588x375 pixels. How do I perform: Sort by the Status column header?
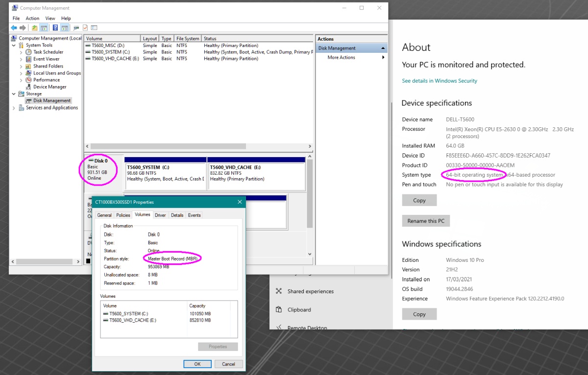click(257, 39)
